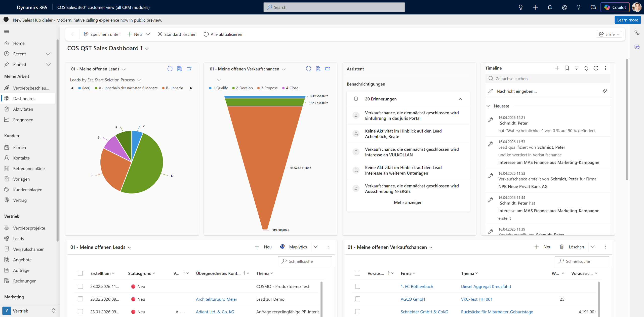644x317 pixels.
Task: Open the Share dropdown
Action: coord(609,34)
